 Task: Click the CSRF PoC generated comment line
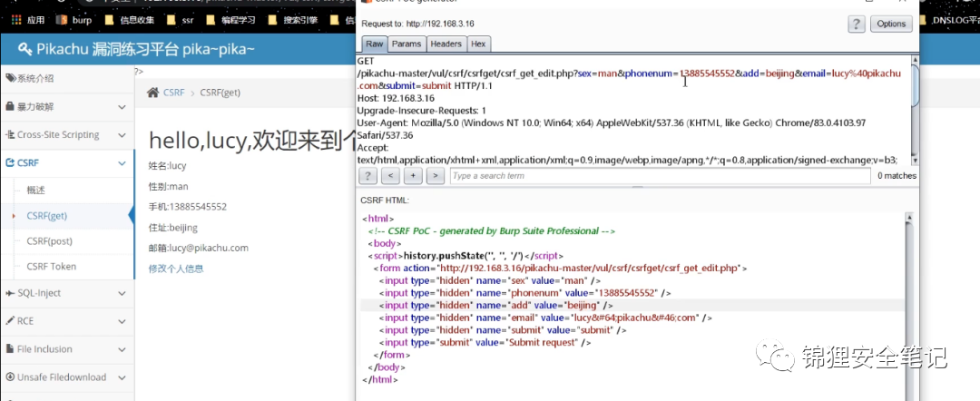coord(492,230)
